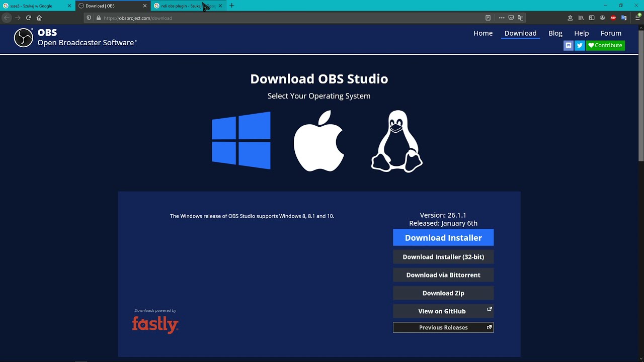This screenshot has height=362, width=644.
Task: Select the Linux penguin logo
Action: pos(397,141)
